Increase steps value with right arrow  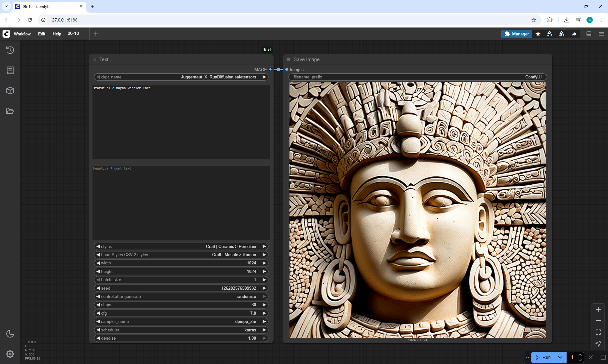click(x=264, y=305)
